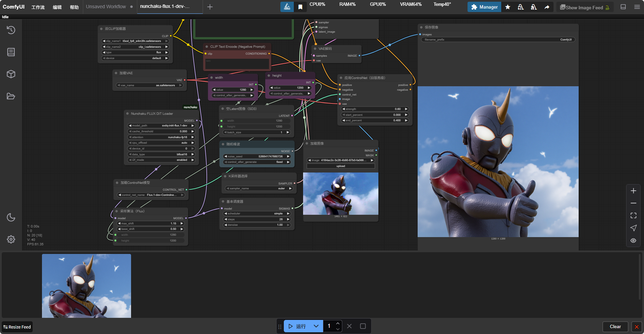Open the 工作流 menu

coord(38,7)
